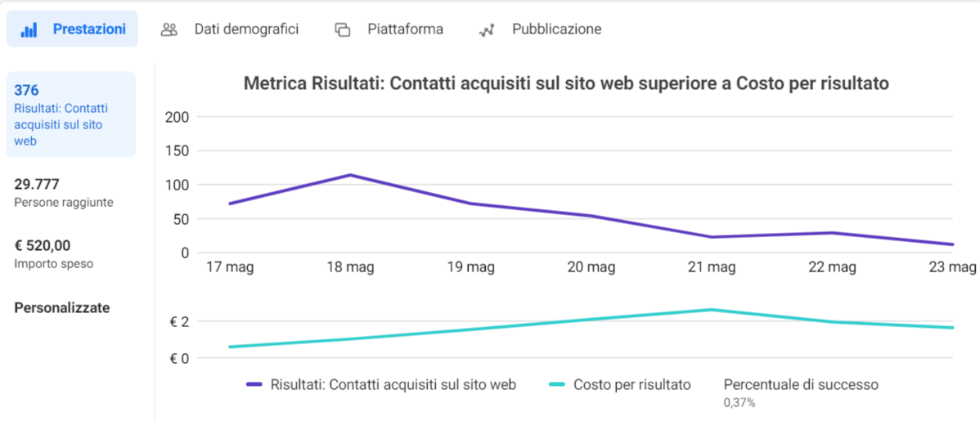This screenshot has height=421, width=980.
Task: Select the 376 Risultati metric card
Action: coord(70,114)
